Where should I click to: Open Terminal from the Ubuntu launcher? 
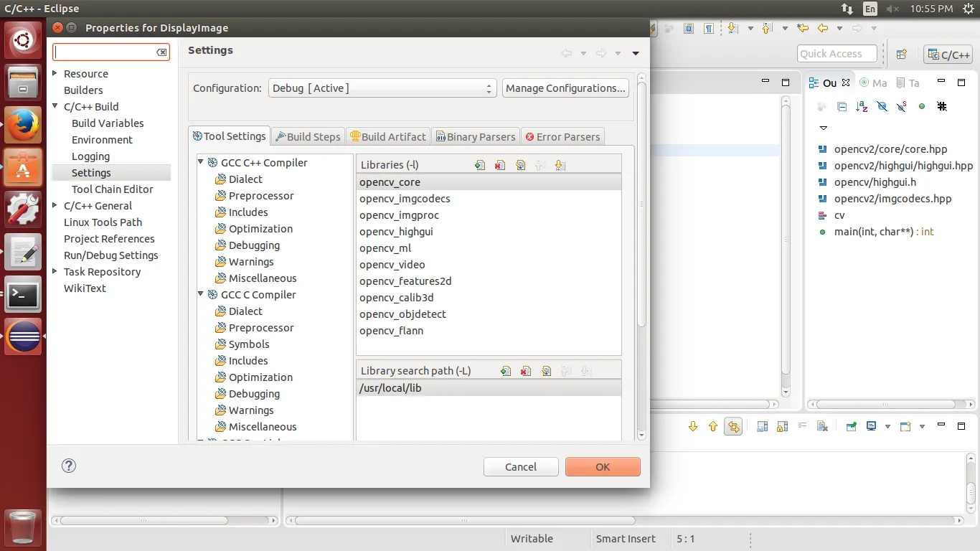23,295
